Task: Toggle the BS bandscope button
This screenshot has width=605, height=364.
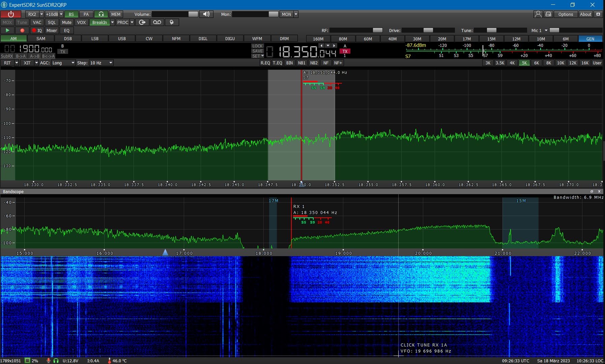Action: point(71,14)
